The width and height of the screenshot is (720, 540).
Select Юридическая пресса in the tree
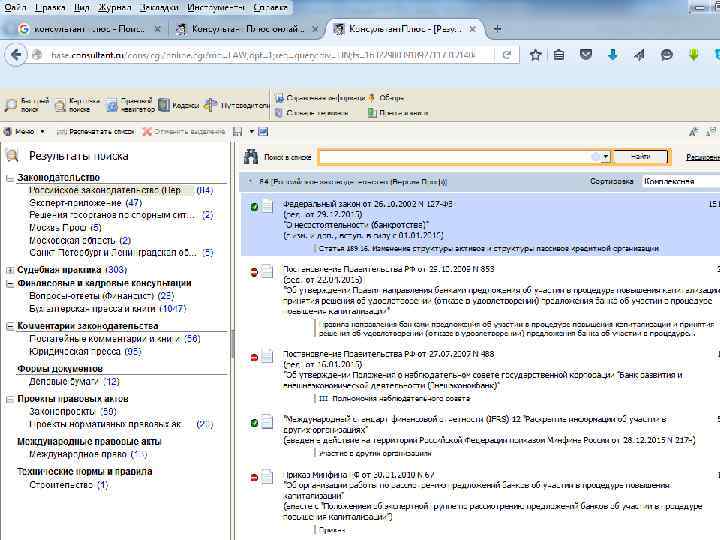[85, 352]
